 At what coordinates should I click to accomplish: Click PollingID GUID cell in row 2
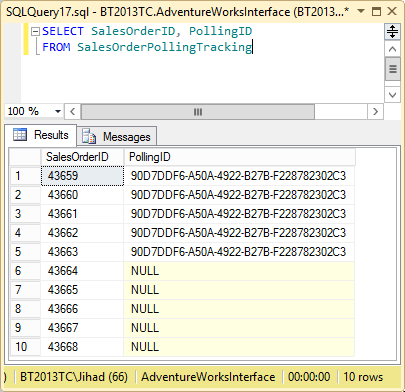239,195
